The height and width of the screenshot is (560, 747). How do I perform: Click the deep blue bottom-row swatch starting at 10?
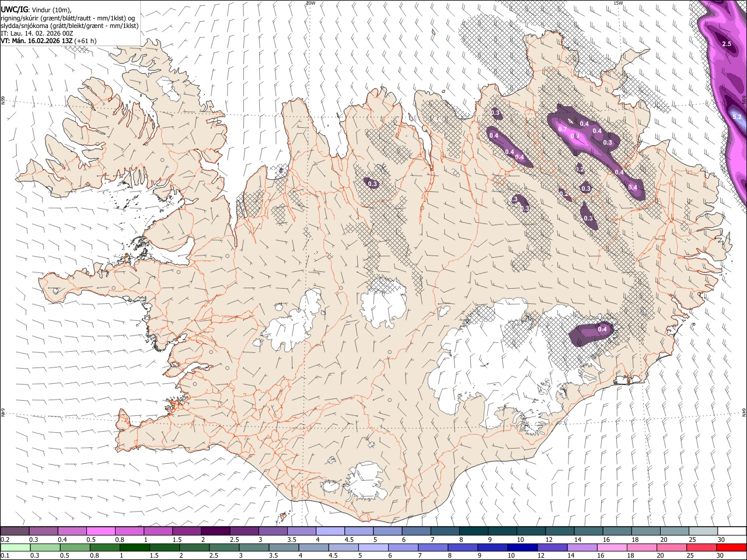pyautogui.click(x=522, y=548)
